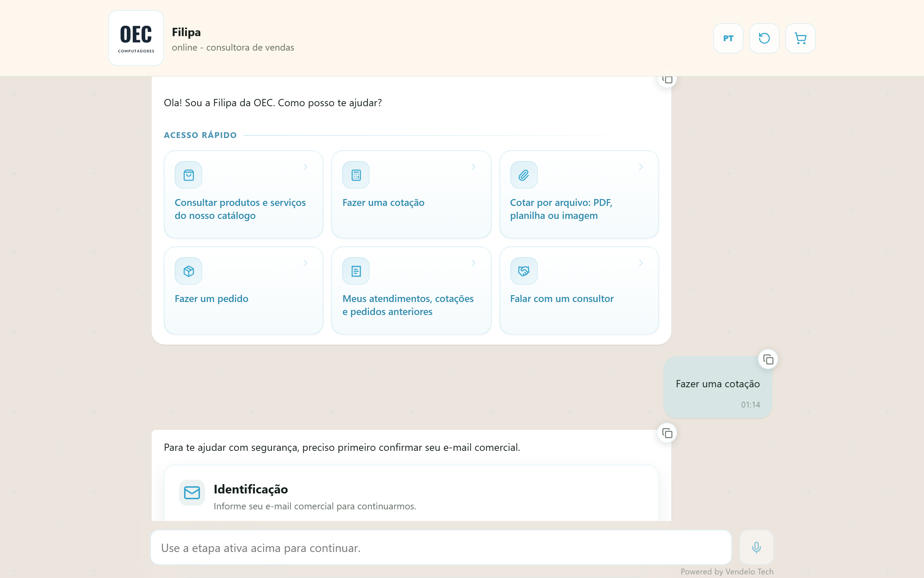
Task: Click the chevron on the Meus atendimentos card
Action: 474,263
